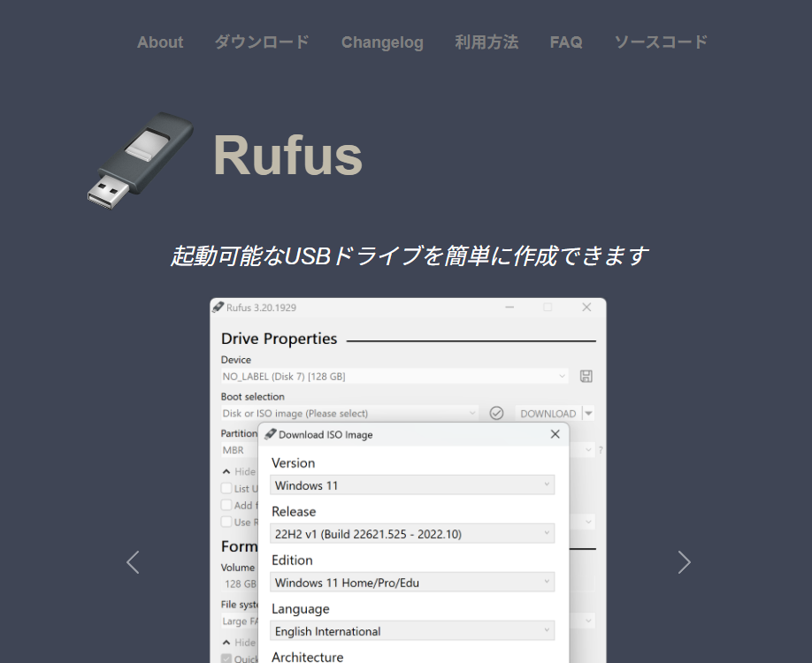Go to the previous carousel slide
This screenshot has height=663, width=812.
pos(133,562)
